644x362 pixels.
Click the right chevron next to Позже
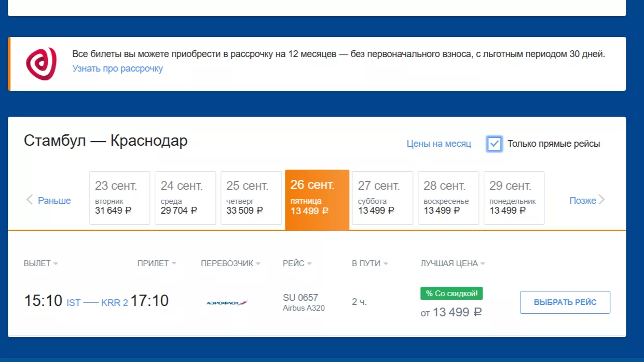coord(601,200)
